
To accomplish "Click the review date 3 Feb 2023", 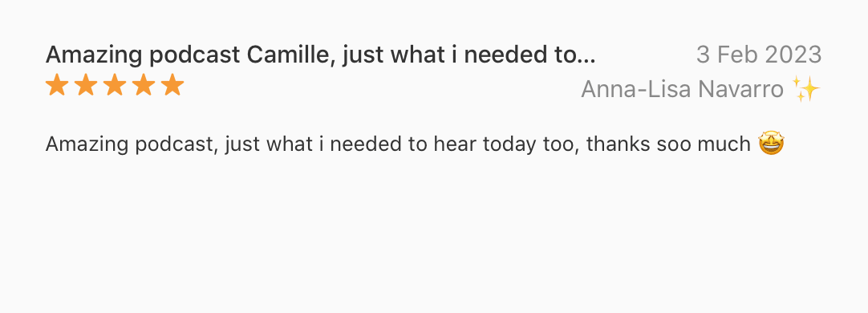I will (x=759, y=55).
